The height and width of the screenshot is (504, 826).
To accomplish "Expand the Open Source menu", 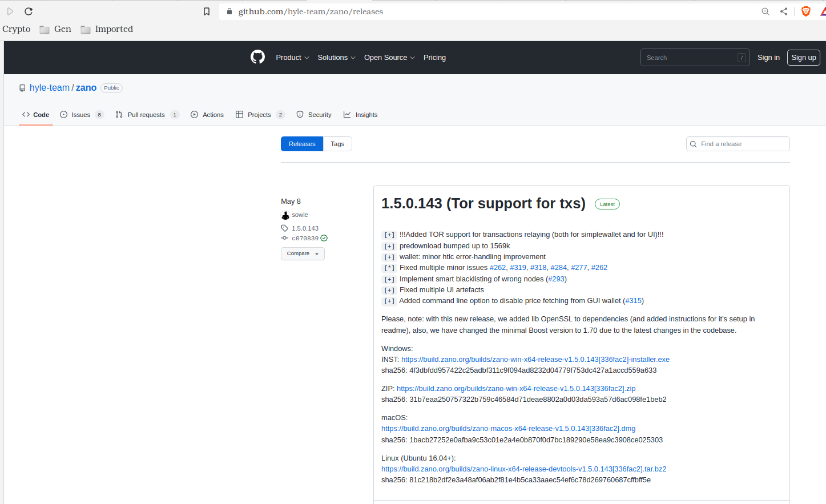I will pyautogui.click(x=389, y=58).
